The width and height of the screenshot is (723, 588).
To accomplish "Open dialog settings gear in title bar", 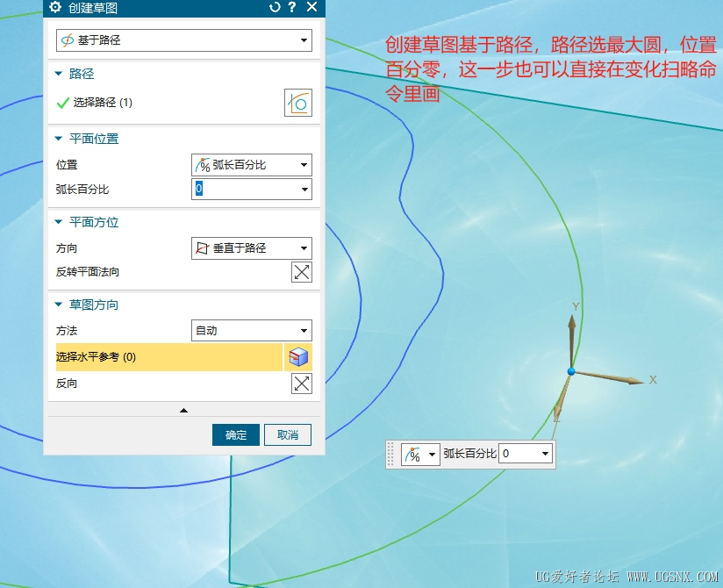I will click(55, 7).
